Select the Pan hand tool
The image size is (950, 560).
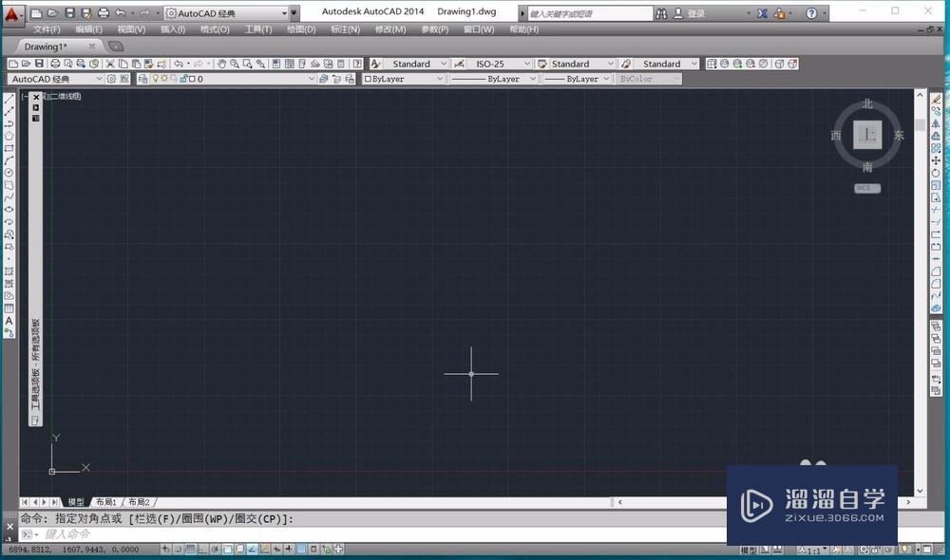pos(221,64)
